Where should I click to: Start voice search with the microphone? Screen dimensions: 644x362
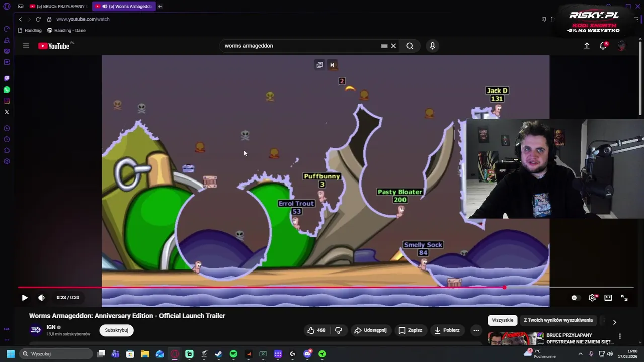(432, 46)
